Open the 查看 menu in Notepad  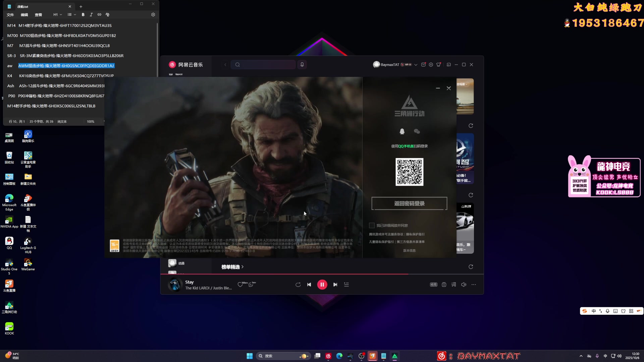point(39,15)
